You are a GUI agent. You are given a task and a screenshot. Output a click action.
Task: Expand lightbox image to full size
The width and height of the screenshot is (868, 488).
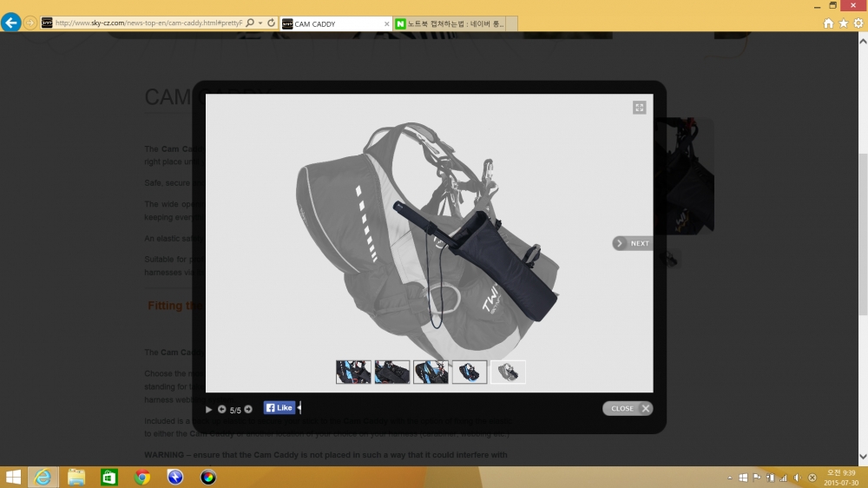click(x=640, y=108)
